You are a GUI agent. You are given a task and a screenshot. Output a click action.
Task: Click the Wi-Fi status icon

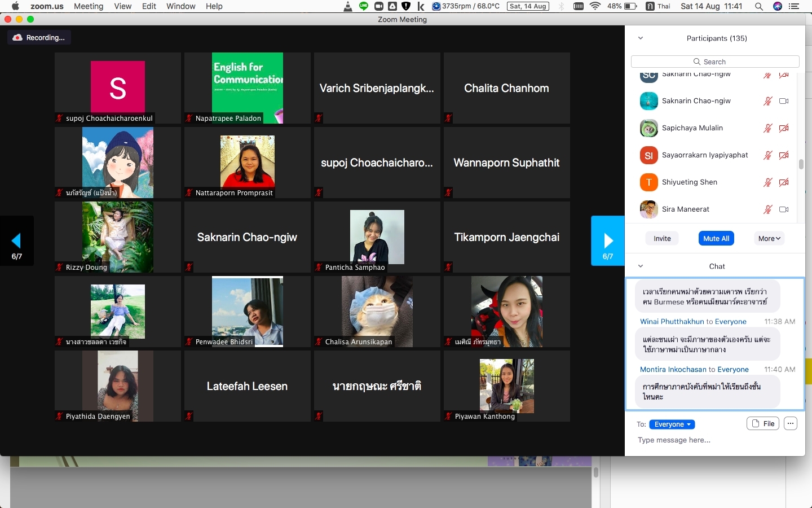(x=595, y=6)
